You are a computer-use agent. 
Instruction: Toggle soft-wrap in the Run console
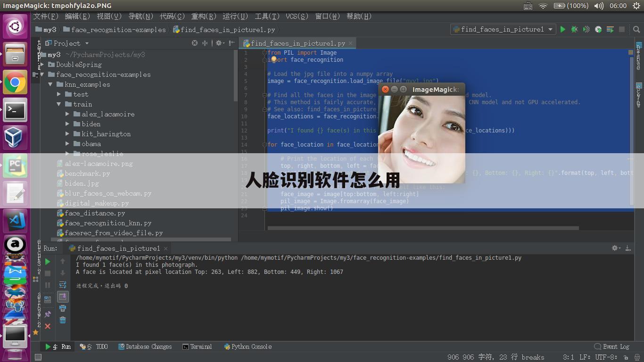[63, 285]
